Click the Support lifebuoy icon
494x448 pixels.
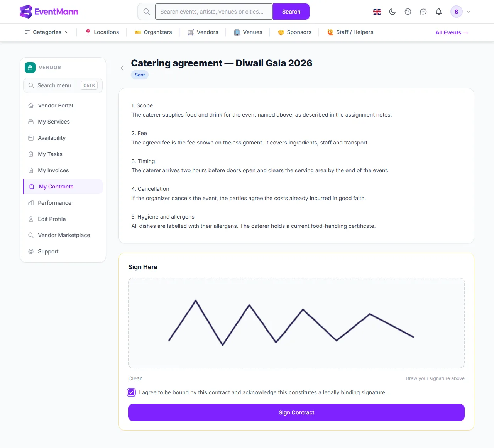31,251
